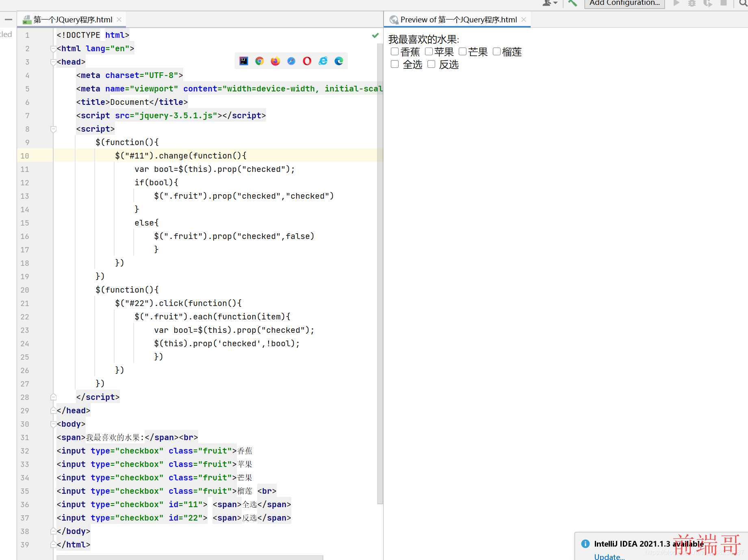Image resolution: width=748 pixels, height=560 pixels.
Task: Click the preview tab globe icon
Action: click(394, 20)
